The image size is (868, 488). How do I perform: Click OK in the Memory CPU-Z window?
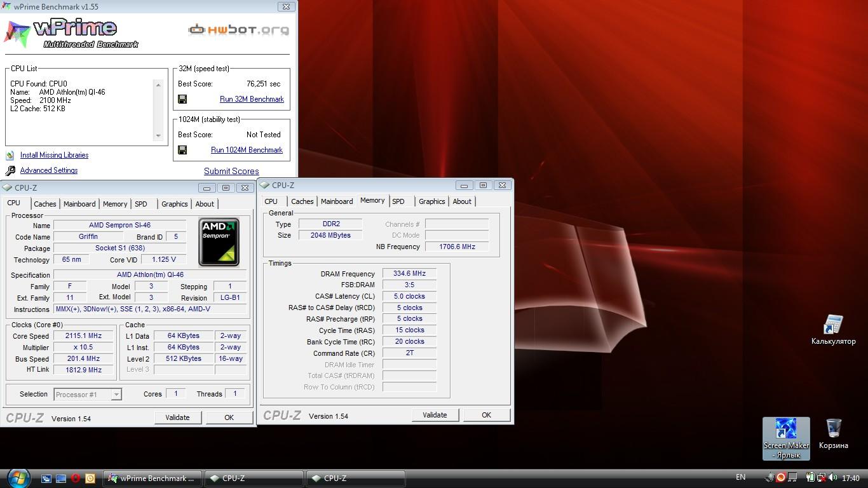(486, 415)
